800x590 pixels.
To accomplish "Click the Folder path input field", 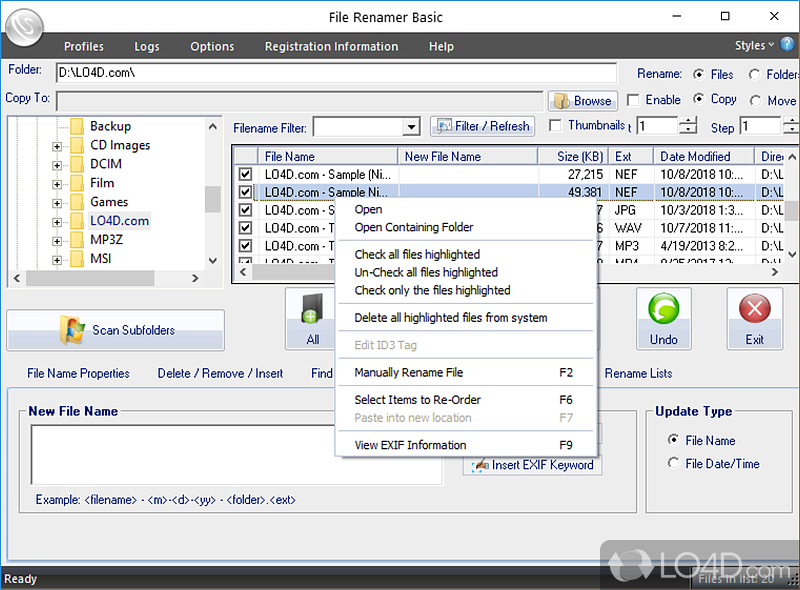I will coord(336,72).
